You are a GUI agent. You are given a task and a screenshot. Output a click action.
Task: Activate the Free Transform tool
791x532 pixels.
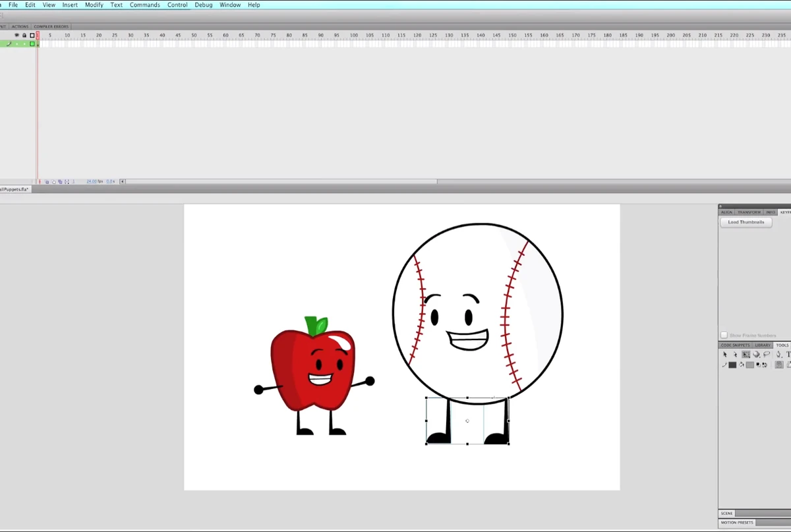pos(746,354)
